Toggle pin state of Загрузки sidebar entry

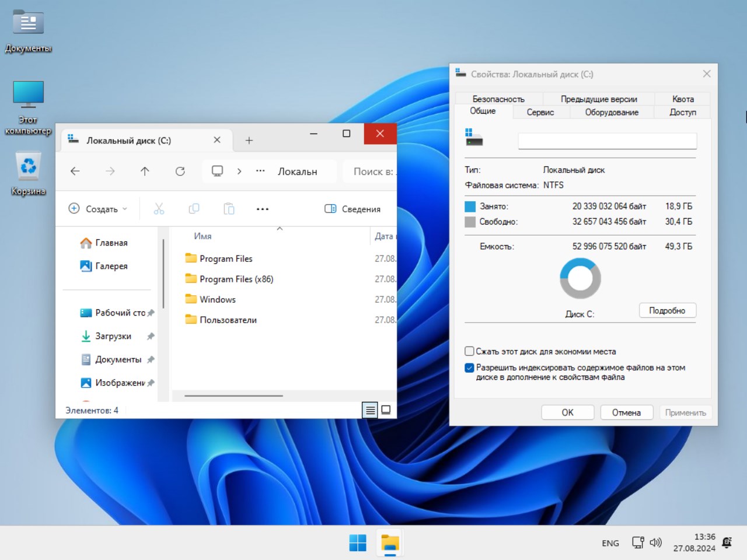click(150, 337)
